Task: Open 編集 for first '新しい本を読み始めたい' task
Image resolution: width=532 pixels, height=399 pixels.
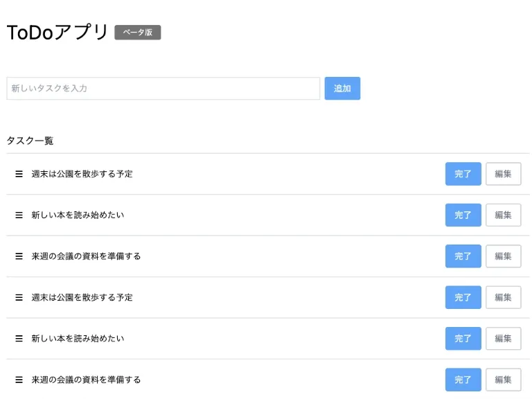Action: pyautogui.click(x=503, y=215)
